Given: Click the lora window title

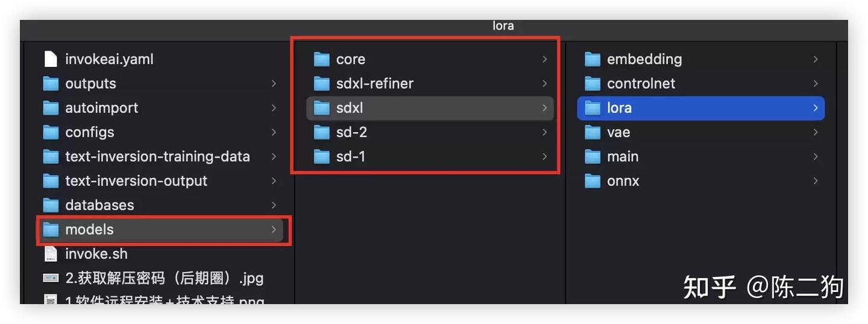Looking at the screenshot, I should pyautogui.click(x=503, y=27).
